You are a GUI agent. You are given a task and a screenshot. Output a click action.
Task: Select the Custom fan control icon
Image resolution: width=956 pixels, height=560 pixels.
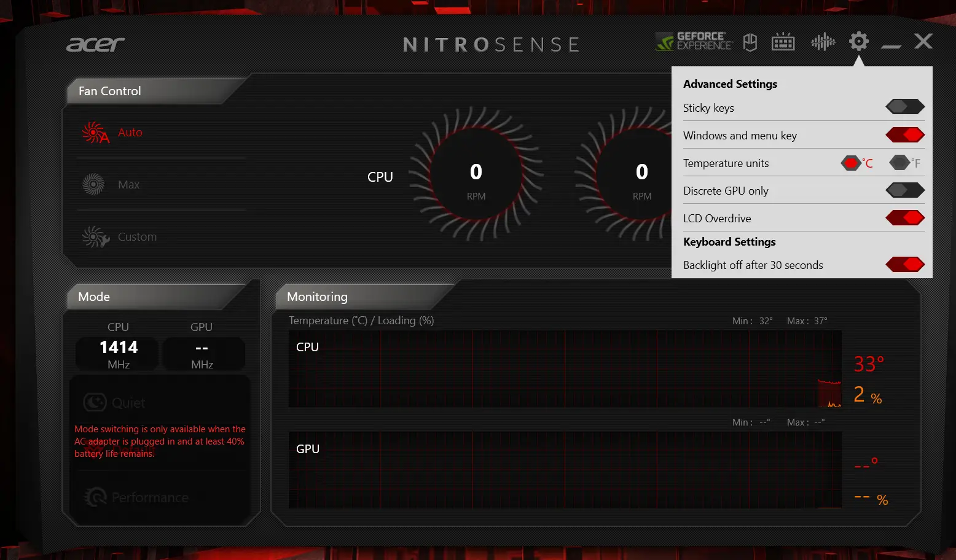point(95,236)
